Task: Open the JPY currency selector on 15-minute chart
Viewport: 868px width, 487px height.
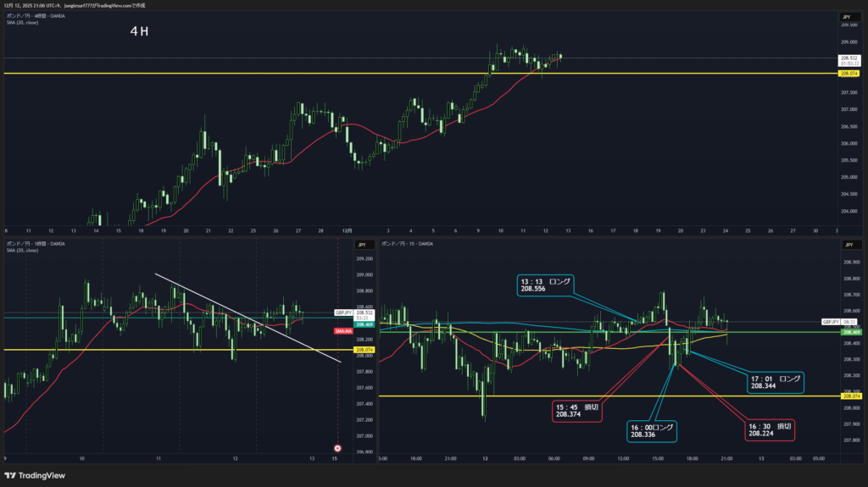Action: pyautogui.click(x=846, y=244)
